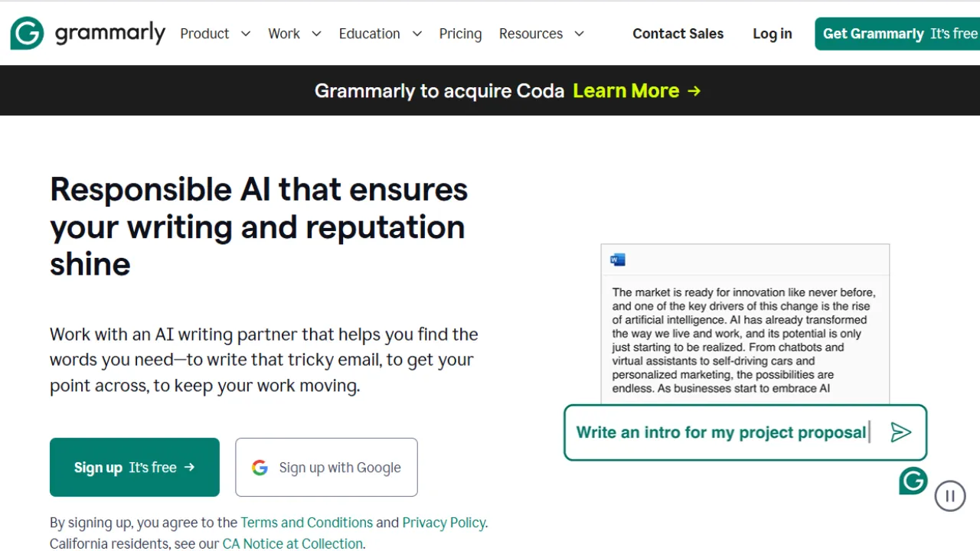
Task: Click the Sign up It's free button
Action: 134,467
